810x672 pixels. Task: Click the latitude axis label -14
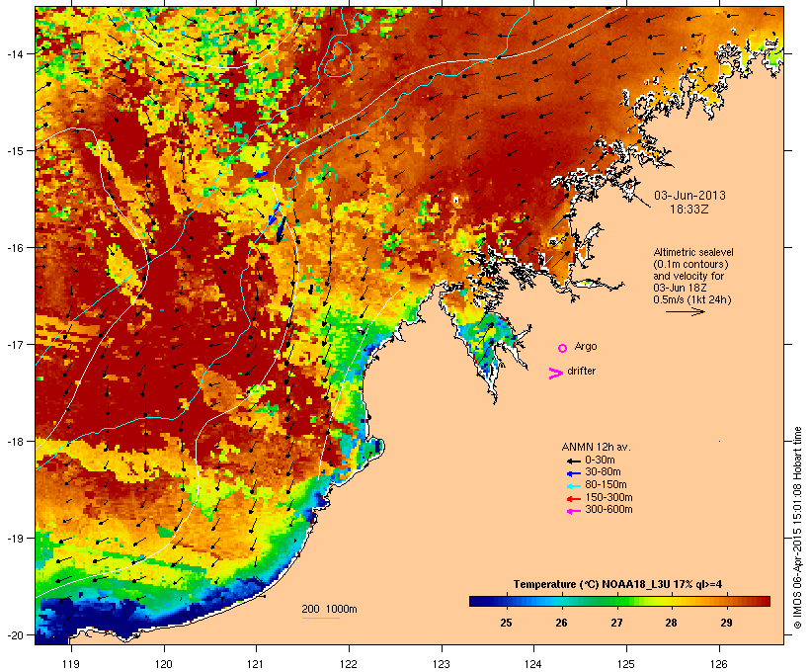coord(14,53)
